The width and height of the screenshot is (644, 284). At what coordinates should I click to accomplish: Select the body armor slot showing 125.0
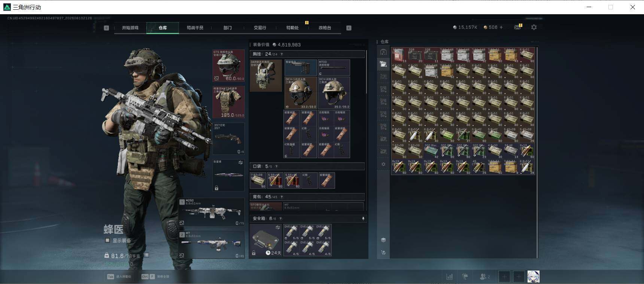[x=228, y=102]
